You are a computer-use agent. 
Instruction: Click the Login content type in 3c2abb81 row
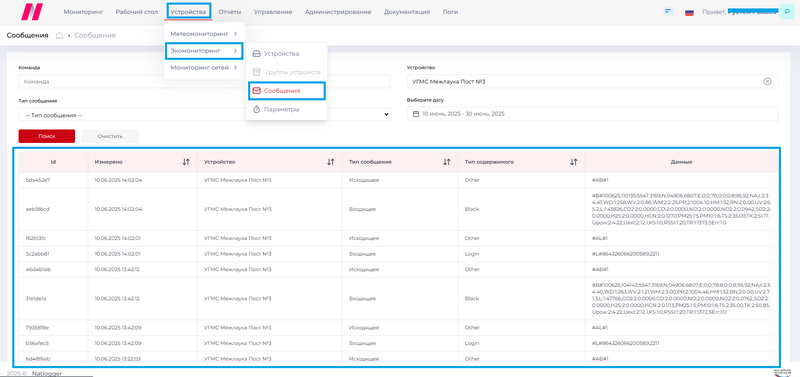coord(472,254)
